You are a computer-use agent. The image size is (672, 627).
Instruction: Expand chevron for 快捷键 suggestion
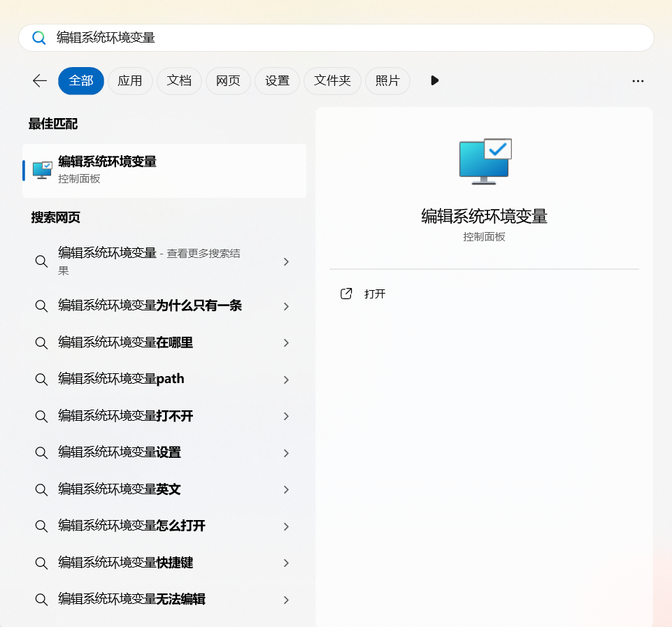(x=286, y=563)
